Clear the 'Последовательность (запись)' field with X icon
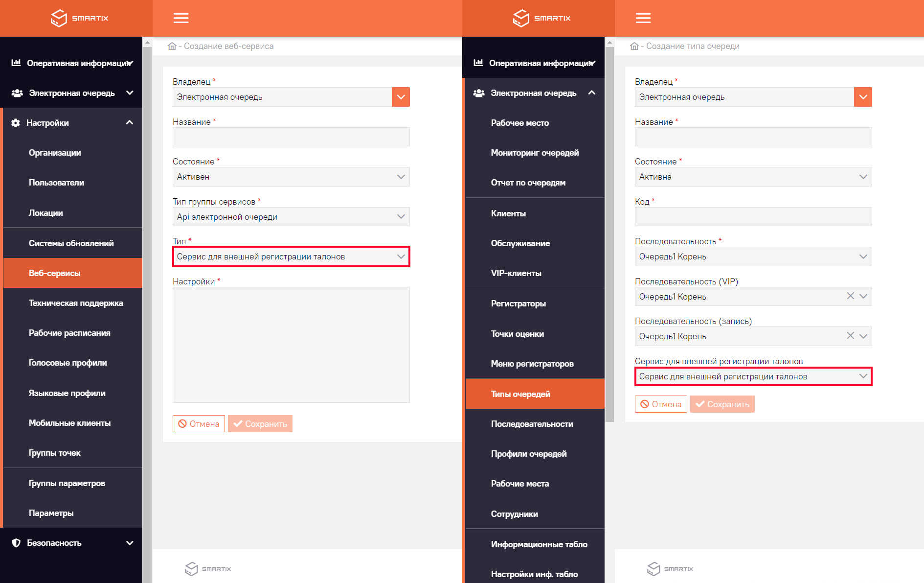The height and width of the screenshot is (583, 924). [x=850, y=335]
